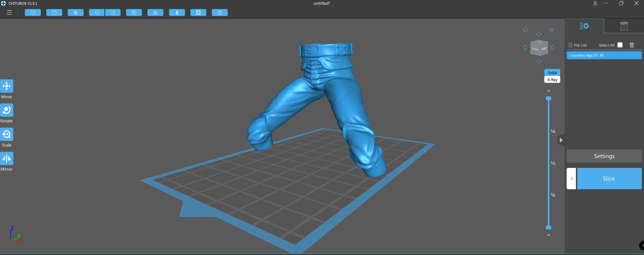Rotate view down with the bottom arrow
Viewport: 644px width, 255px height.
point(539,62)
